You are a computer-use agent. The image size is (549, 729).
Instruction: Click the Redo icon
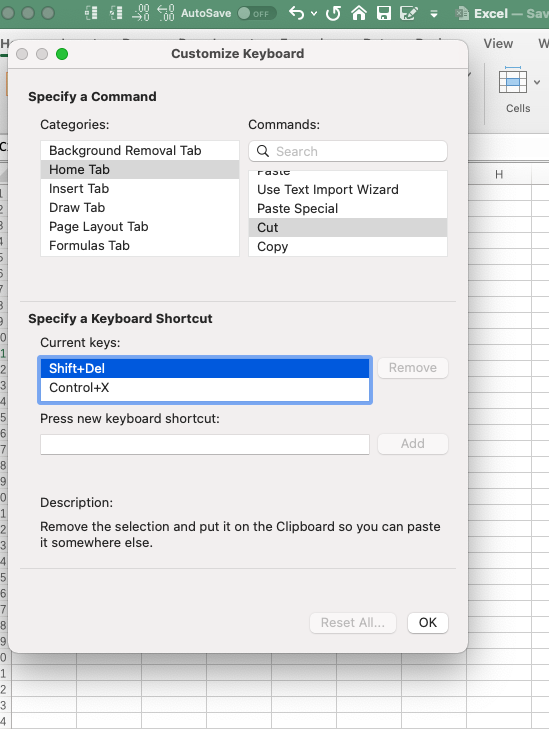pos(333,13)
